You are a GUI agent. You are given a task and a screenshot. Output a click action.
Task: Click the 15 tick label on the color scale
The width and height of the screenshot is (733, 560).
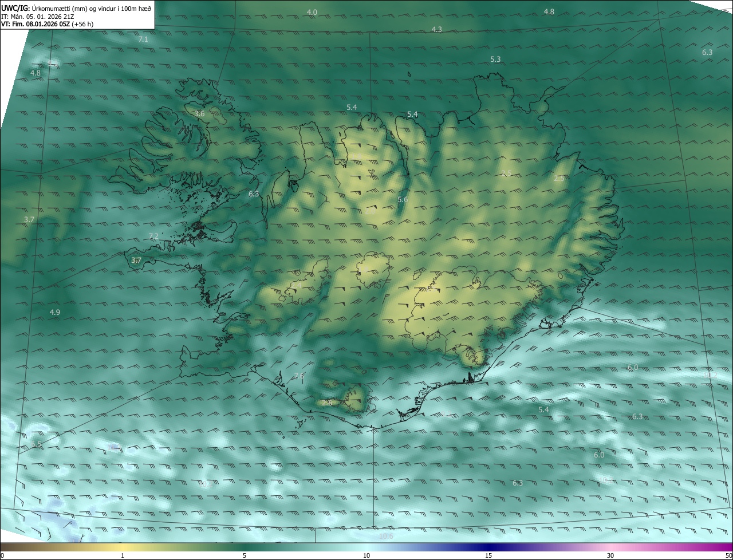488,555
